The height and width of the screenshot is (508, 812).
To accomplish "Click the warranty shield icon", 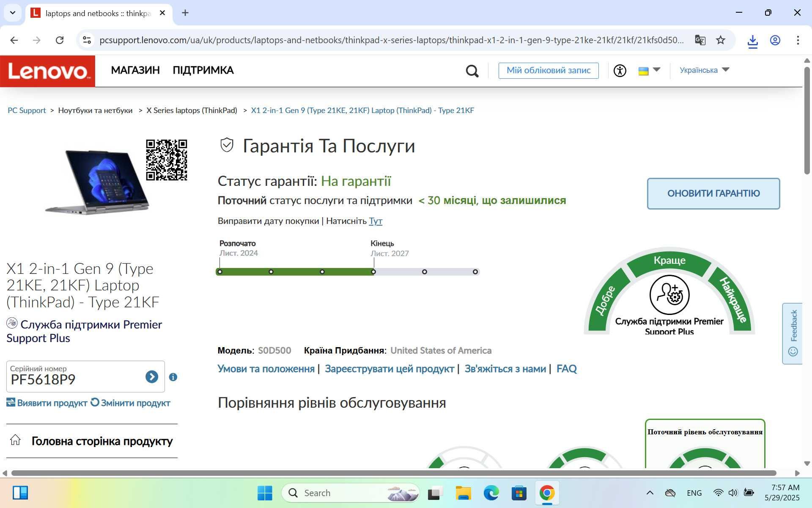I will coord(227,145).
